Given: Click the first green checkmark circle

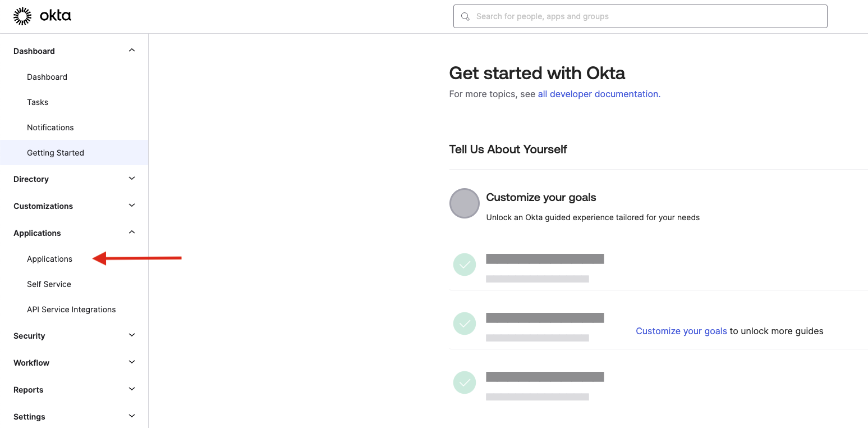Looking at the screenshot, I should (x=465, y=265).
